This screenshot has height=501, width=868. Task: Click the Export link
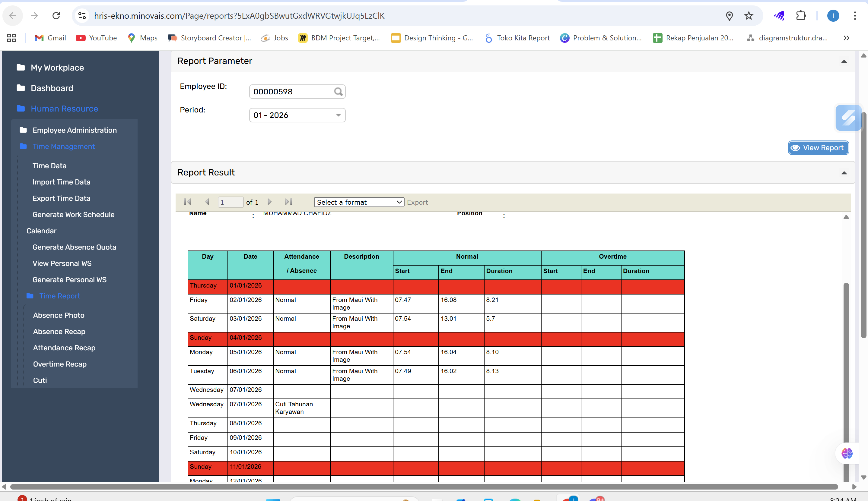(417, 202)
